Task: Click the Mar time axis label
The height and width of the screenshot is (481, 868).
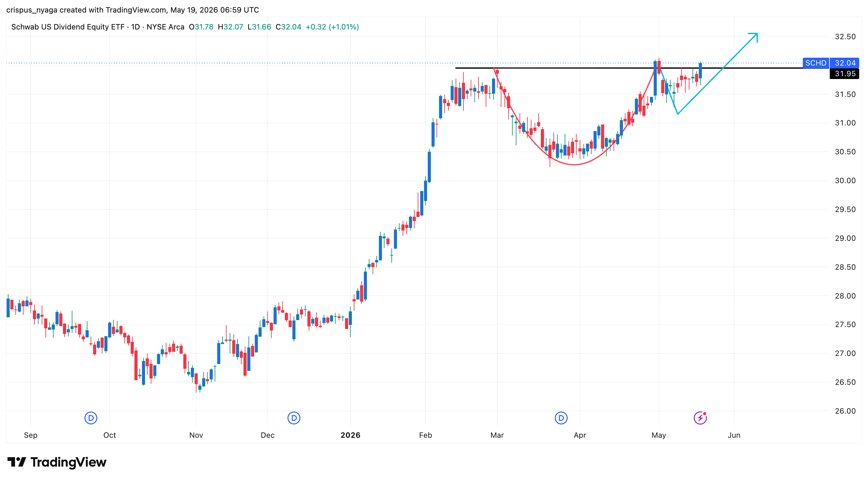Action: click(x=497, y=435)
